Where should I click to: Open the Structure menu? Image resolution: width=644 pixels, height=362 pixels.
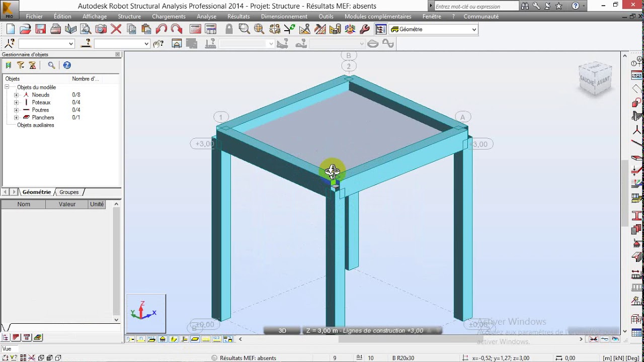tap(129, 17)
